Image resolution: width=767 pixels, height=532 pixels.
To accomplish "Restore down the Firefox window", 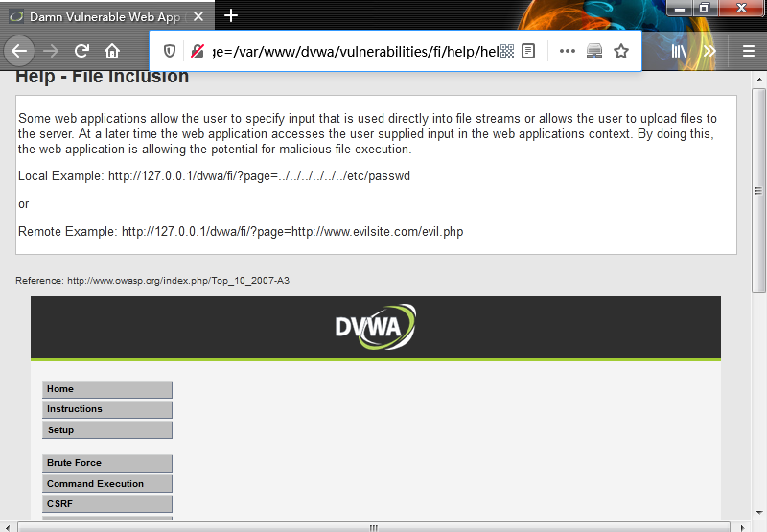I will (705, 9).
